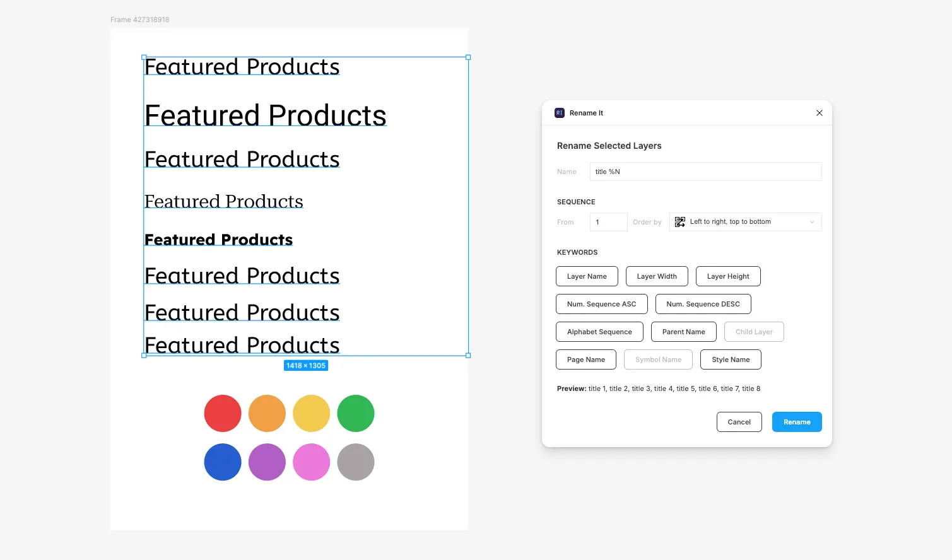Click the Name input field

coord(705,172)
